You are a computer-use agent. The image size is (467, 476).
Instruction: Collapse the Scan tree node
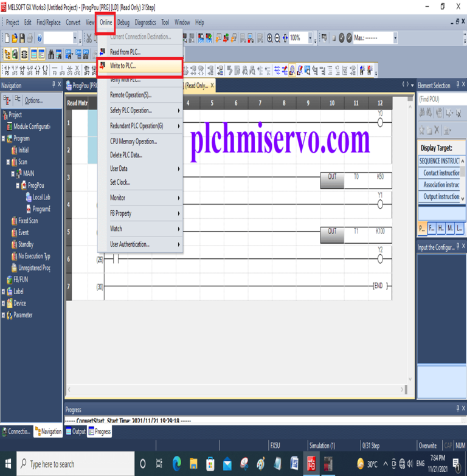click(8, 162)
